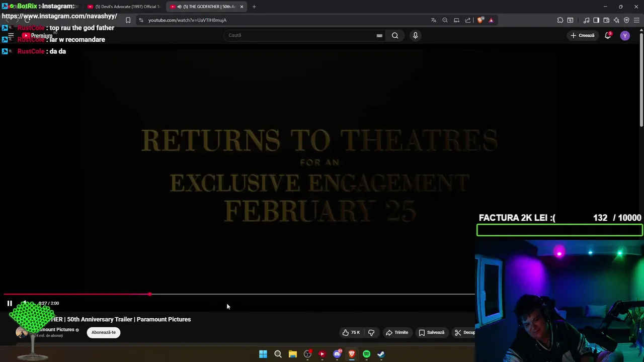Start voice search with microphone icon

(415, 35)
